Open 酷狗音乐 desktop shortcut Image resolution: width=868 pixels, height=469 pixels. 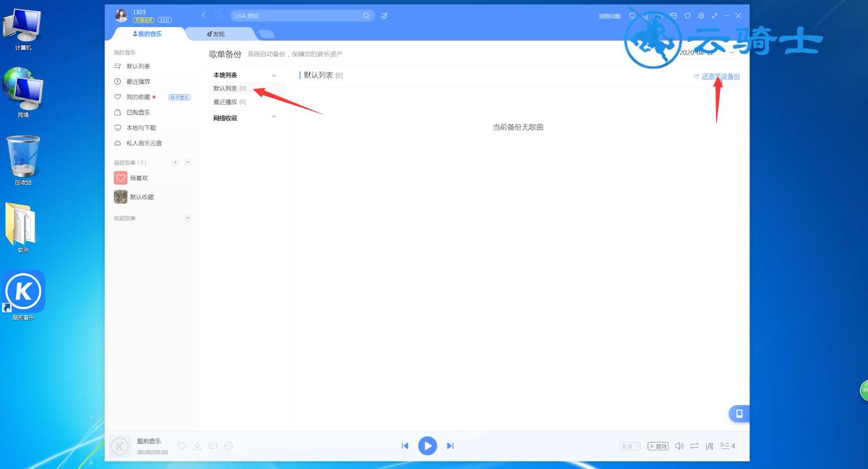pos(23,295)
